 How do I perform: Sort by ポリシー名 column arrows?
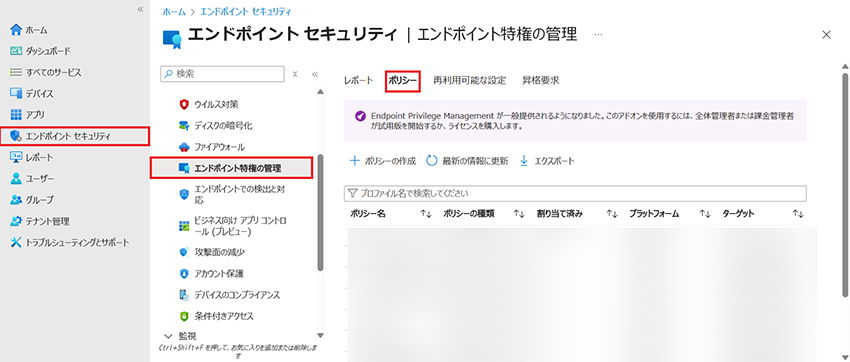(426, 214)
